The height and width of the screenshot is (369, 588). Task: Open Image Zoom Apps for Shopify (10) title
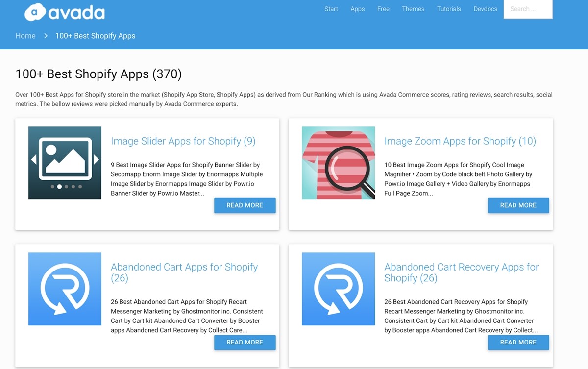coord(460,141)
